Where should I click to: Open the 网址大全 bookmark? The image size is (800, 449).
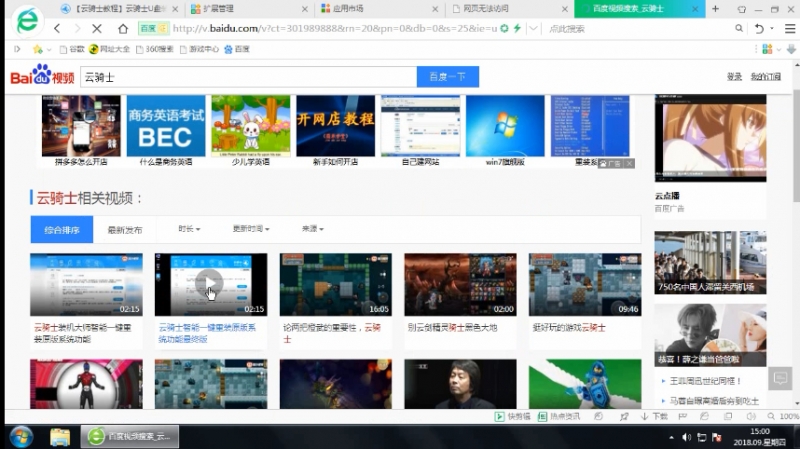coord(109,49)
